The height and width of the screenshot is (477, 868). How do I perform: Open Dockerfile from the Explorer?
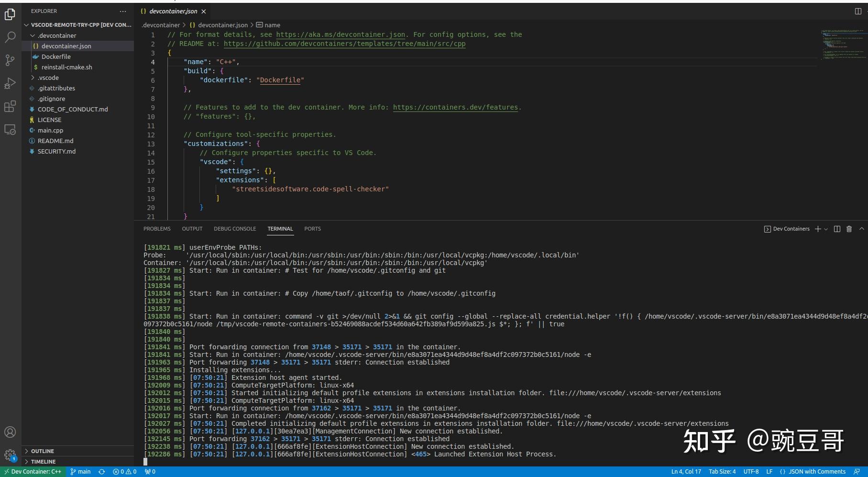click(x=55, y=56)
